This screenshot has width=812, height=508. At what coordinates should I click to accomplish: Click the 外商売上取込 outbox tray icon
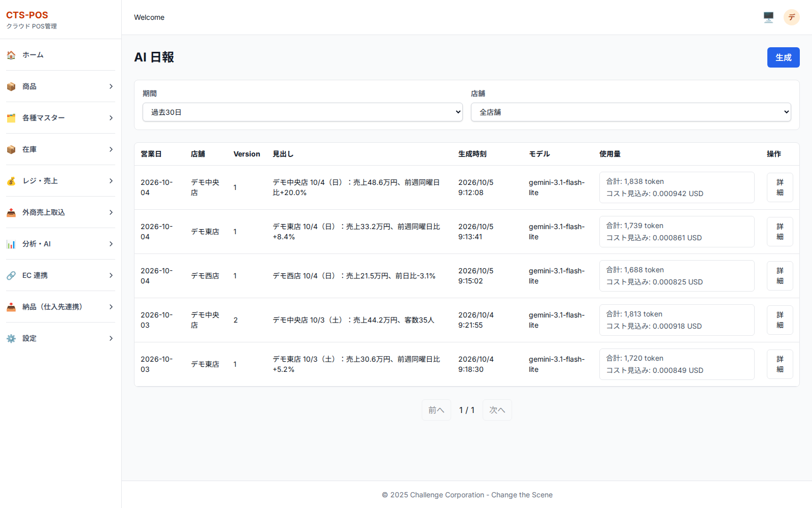11,212
